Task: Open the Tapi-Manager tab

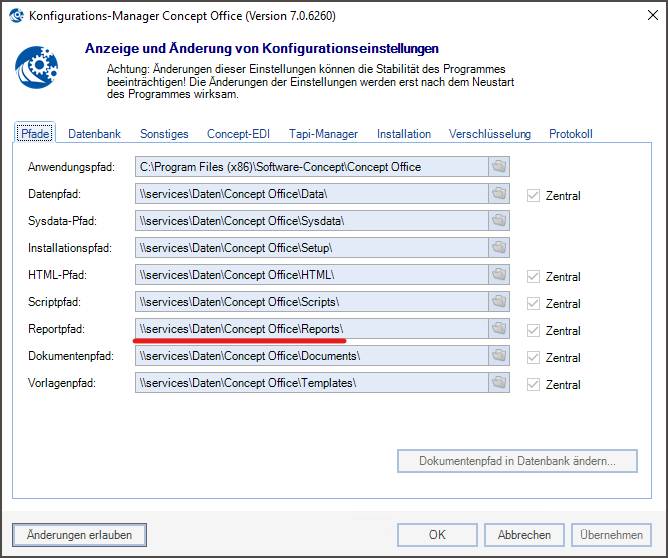Action: click(323, 134)
